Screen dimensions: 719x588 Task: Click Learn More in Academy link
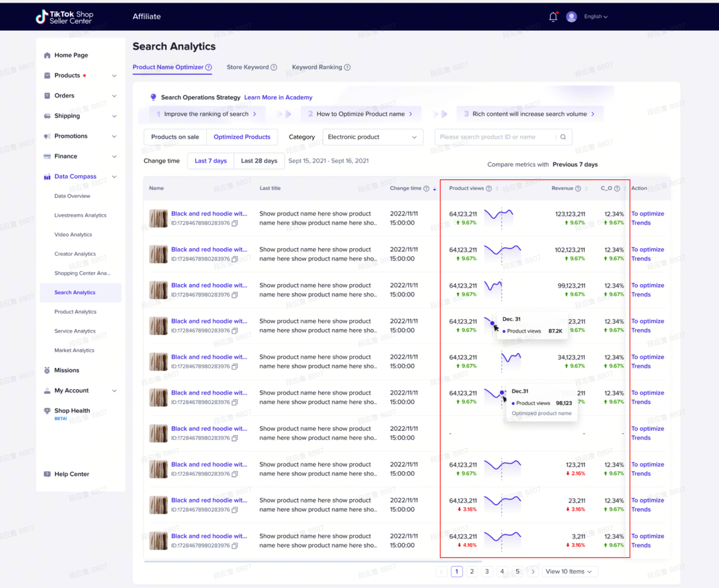(278, 98)
